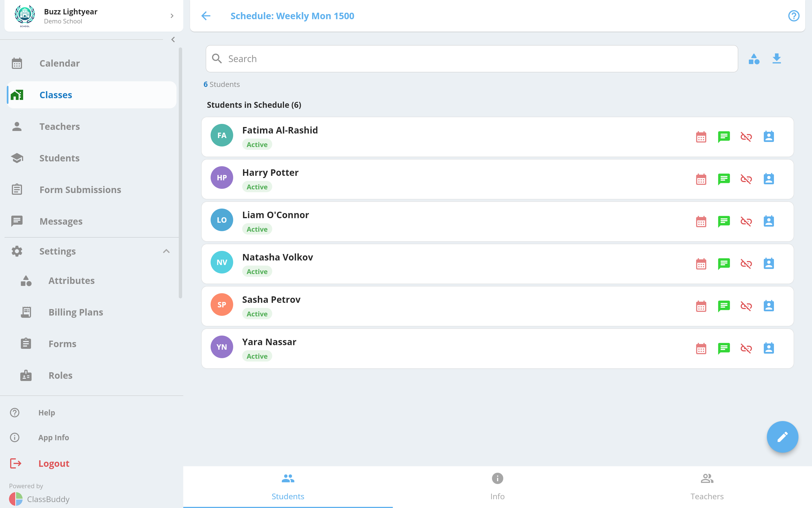
Task: Open Messages in the sidebar
Action: (x=92, y=221)
